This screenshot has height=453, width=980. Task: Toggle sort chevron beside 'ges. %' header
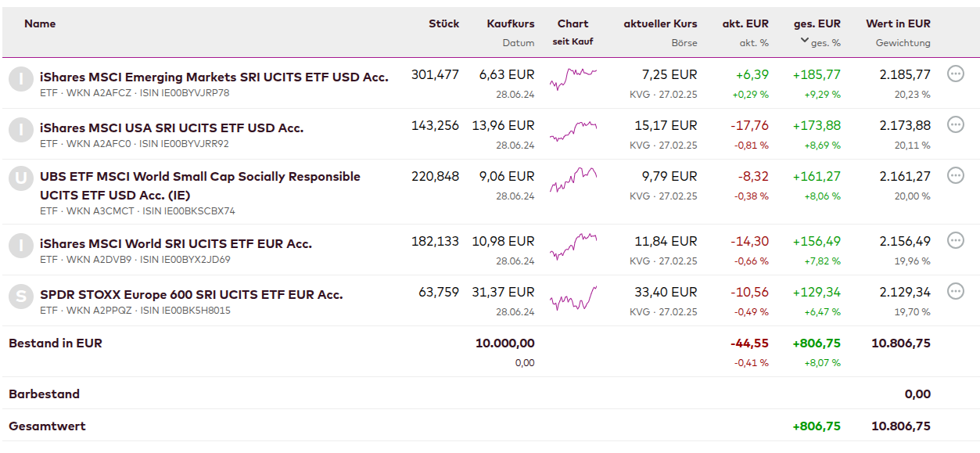(804, 41)
